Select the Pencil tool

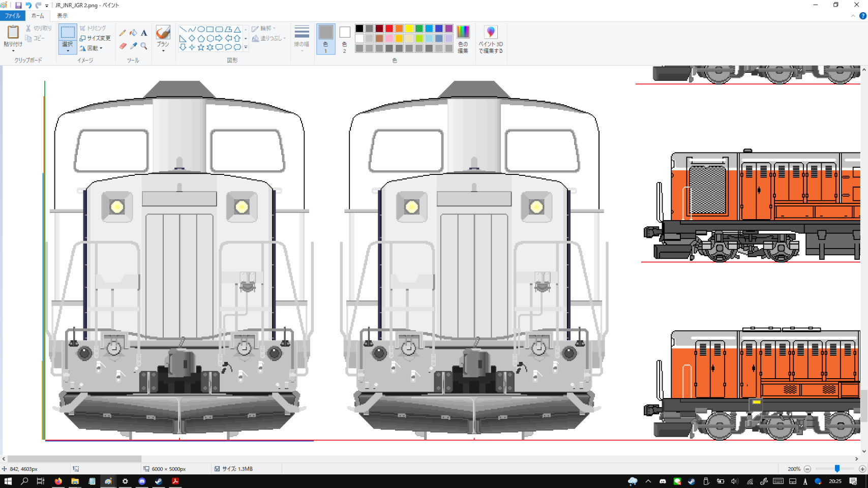click(x=123, y=33)
